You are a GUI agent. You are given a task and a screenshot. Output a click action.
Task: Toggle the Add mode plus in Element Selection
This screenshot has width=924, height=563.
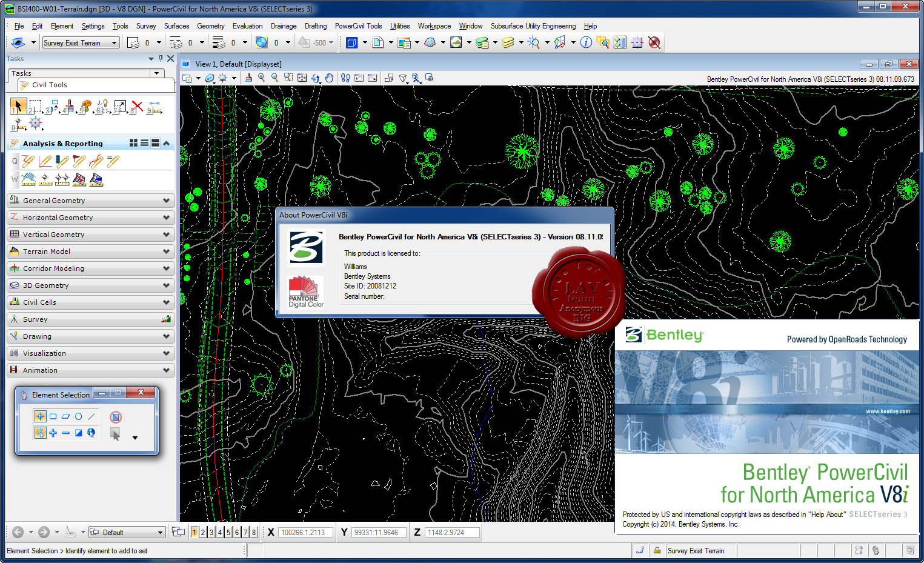click(x=53, y=433)
